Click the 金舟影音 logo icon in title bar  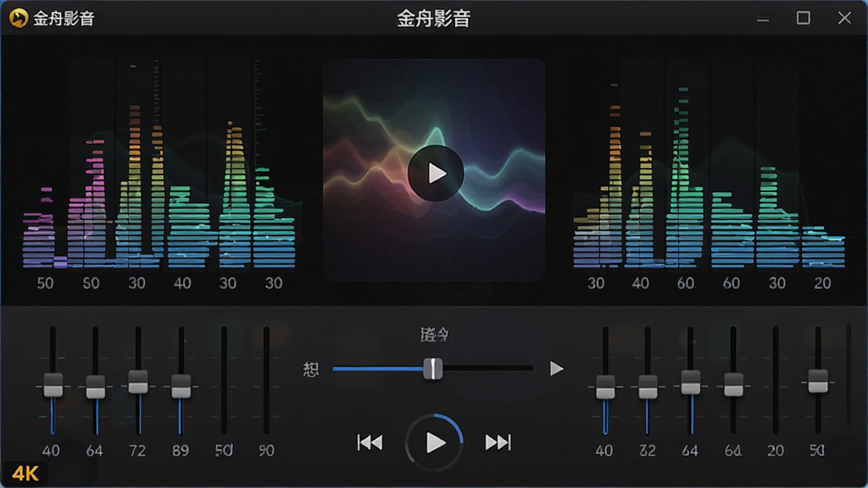[19, 18]
